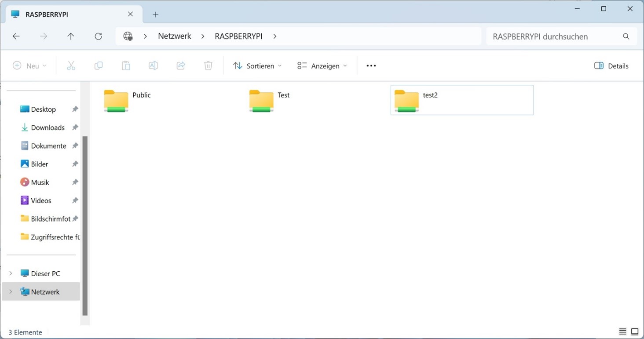Click the search magnifier icon
The width and height of the screenshot is (644, 339).
[626, 36]
